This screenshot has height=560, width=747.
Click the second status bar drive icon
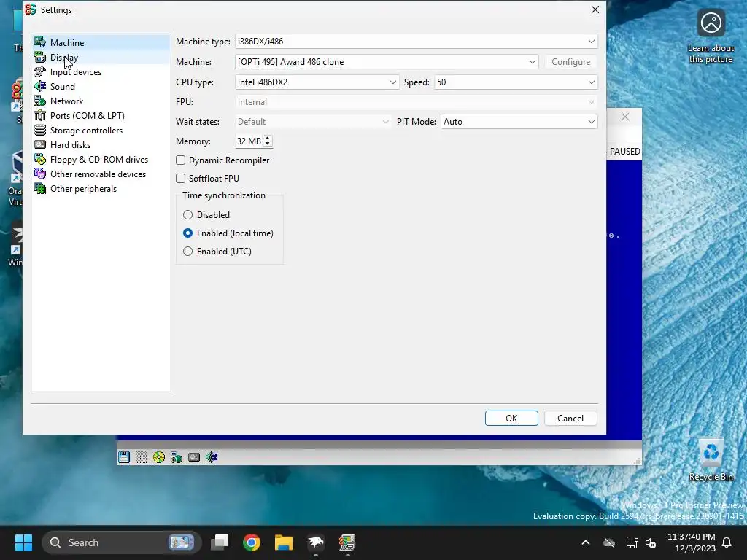tap(142, 457)
